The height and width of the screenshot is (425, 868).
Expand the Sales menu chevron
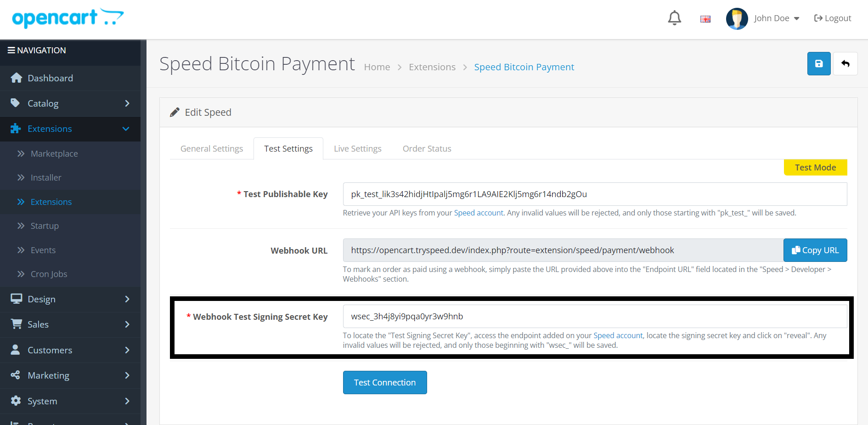coord(127,324)
